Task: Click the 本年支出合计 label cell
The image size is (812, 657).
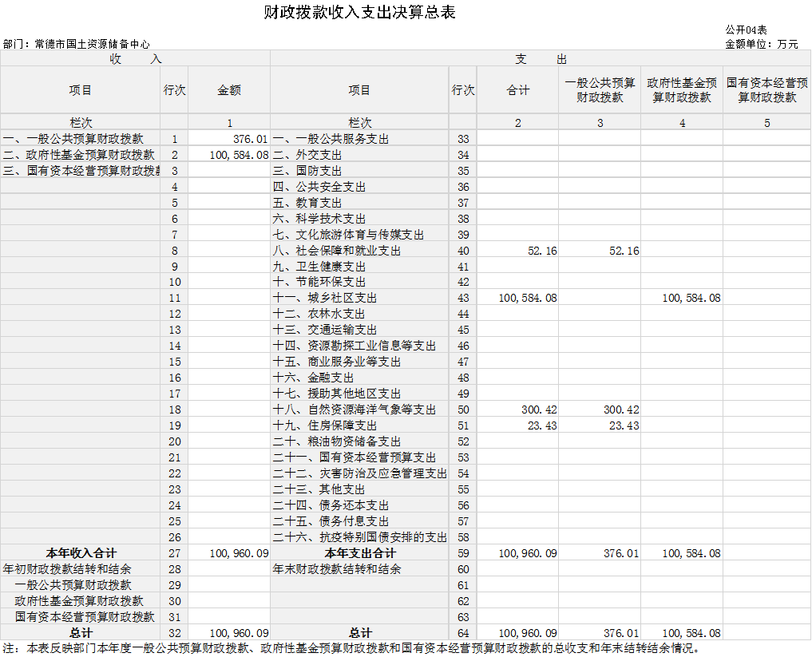Action: (x=359, y=553)
